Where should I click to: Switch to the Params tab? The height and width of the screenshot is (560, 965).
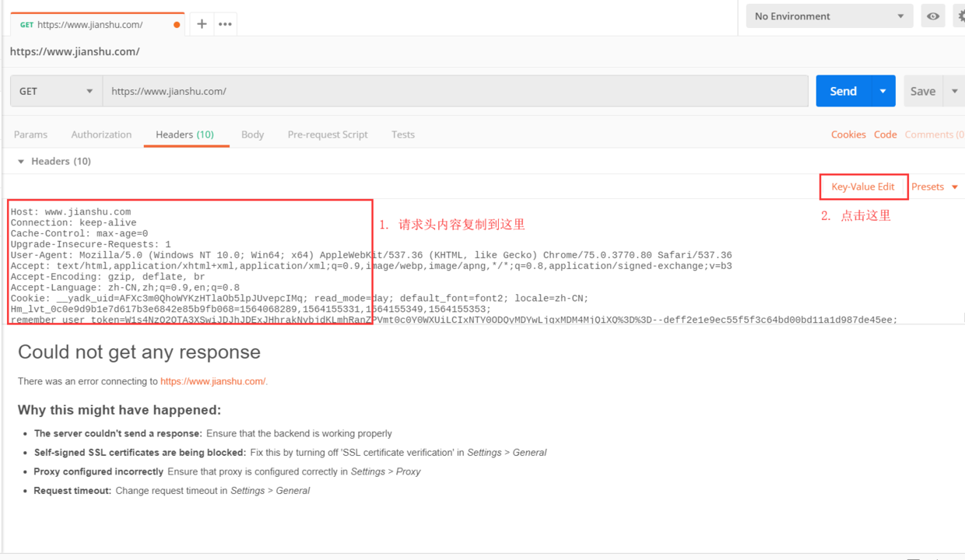(x=30, y=135)
